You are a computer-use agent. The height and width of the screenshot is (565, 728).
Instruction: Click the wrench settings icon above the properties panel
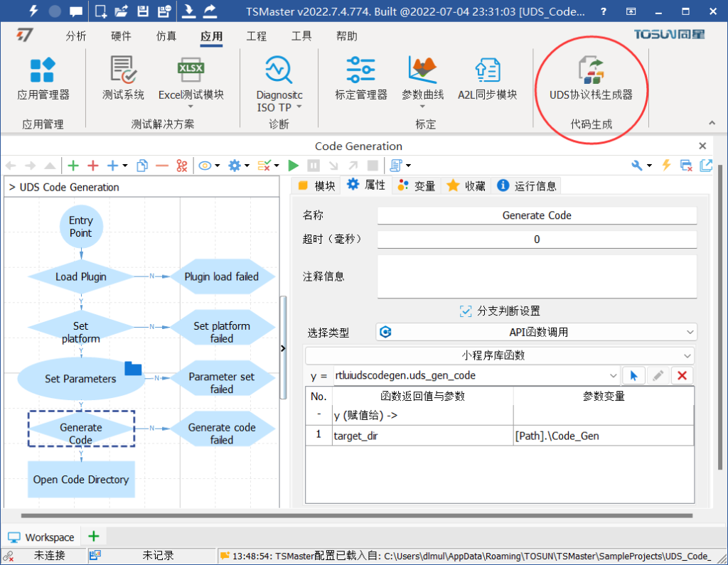(x=636, y=165)
